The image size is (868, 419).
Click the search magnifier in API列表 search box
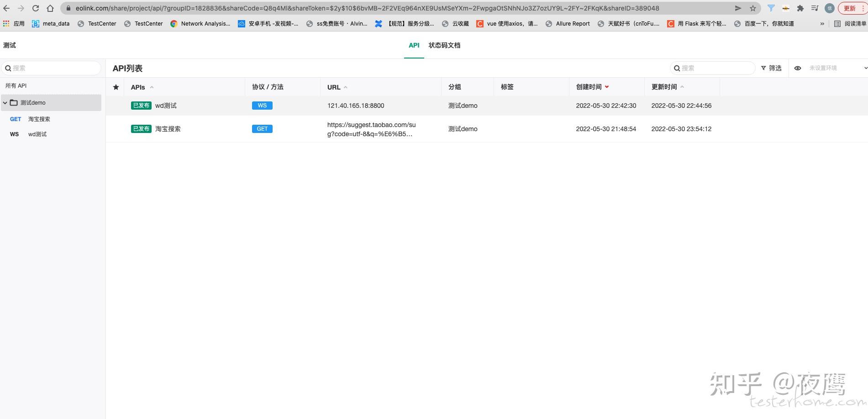point(677,68)
